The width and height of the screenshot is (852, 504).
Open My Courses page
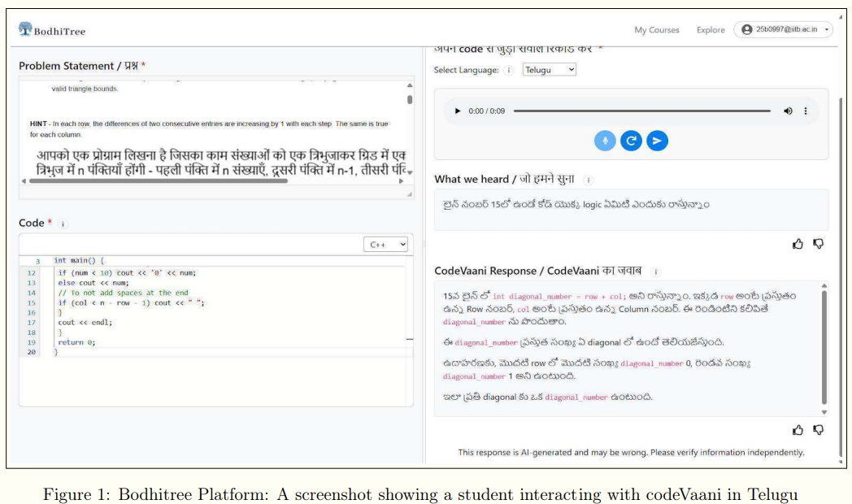click(656, 30)
